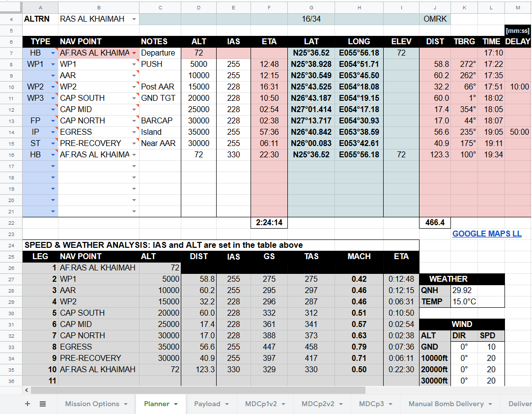This screenshot has width=532, height=414.
Task: Expand the ALTRN Ras Al Khaimah dropdown
Action: tap(134, 19)
